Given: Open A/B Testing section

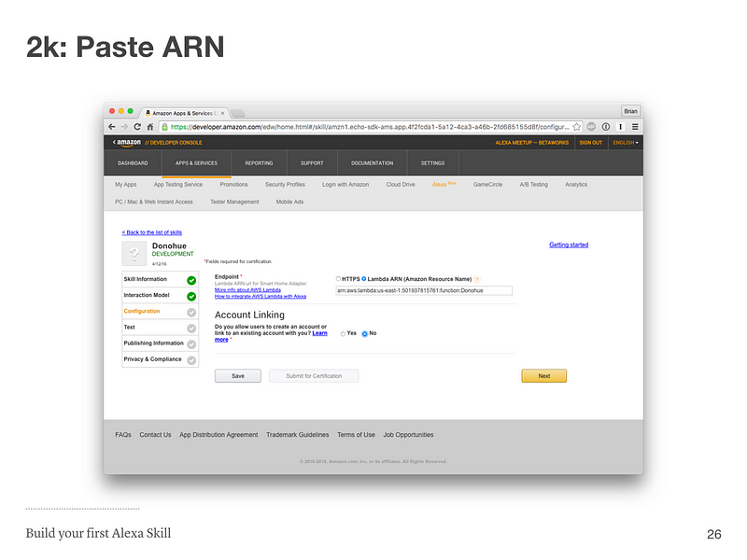Looking at the screenshot, I should (x=533, y=184).
